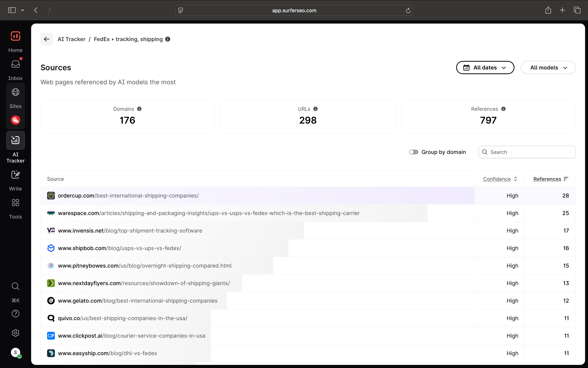Click the AI Tracker breadcrumb link
The image size is (588, 368).
point(72,39)
